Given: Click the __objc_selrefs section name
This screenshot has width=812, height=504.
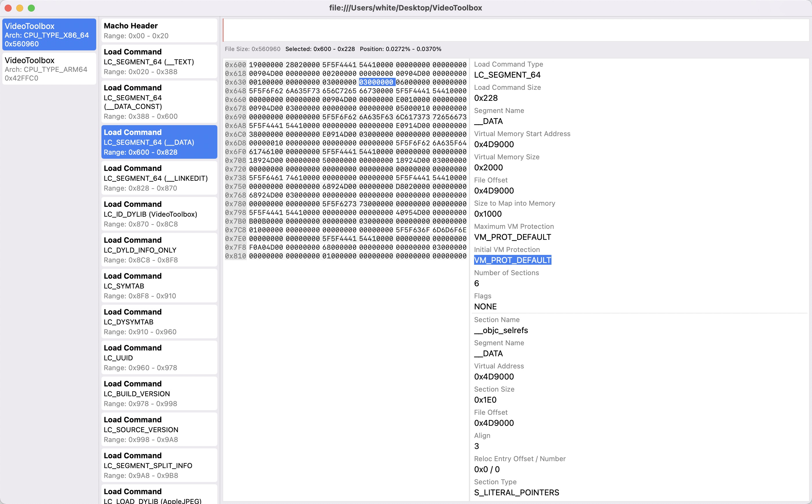Looking at the screenshot, I should coord(500,330).
